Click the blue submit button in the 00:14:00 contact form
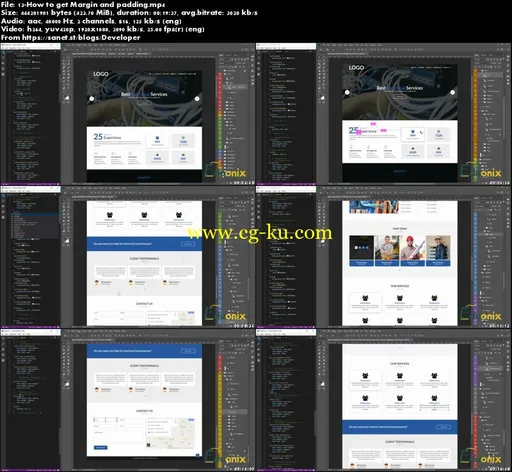The height and width of the screenshot is (472, 512). [101, 447]
